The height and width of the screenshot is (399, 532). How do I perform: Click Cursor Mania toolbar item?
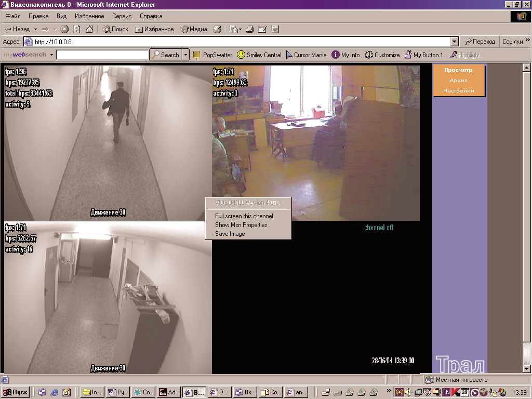(x=306, y=55)
